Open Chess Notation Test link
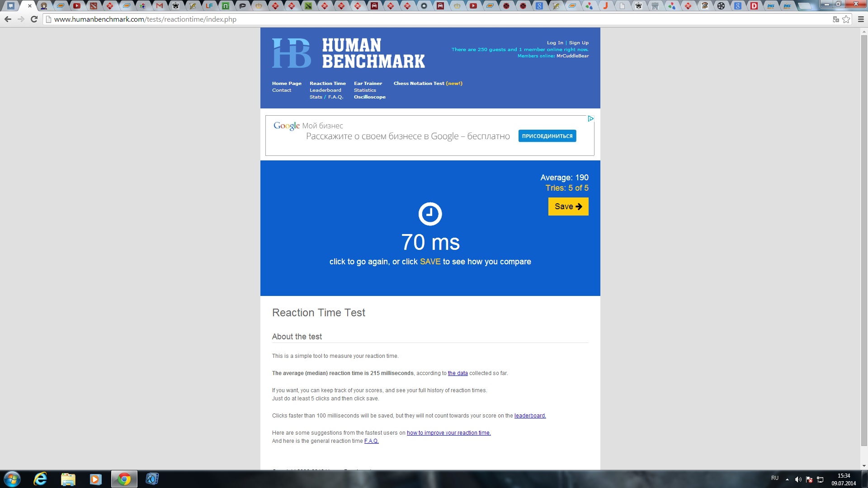This screenshot has height=488, width=868. 419,84
